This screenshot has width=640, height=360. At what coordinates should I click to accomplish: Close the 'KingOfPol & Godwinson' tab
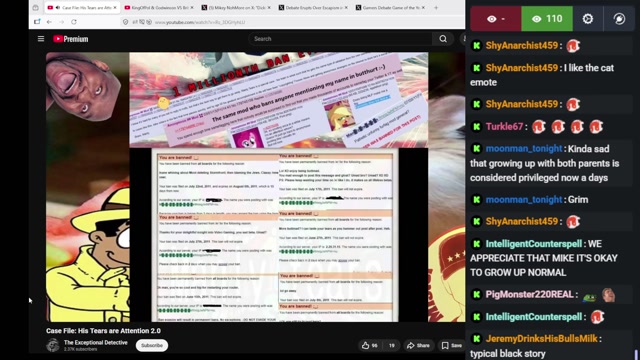(x=192, y=7)
